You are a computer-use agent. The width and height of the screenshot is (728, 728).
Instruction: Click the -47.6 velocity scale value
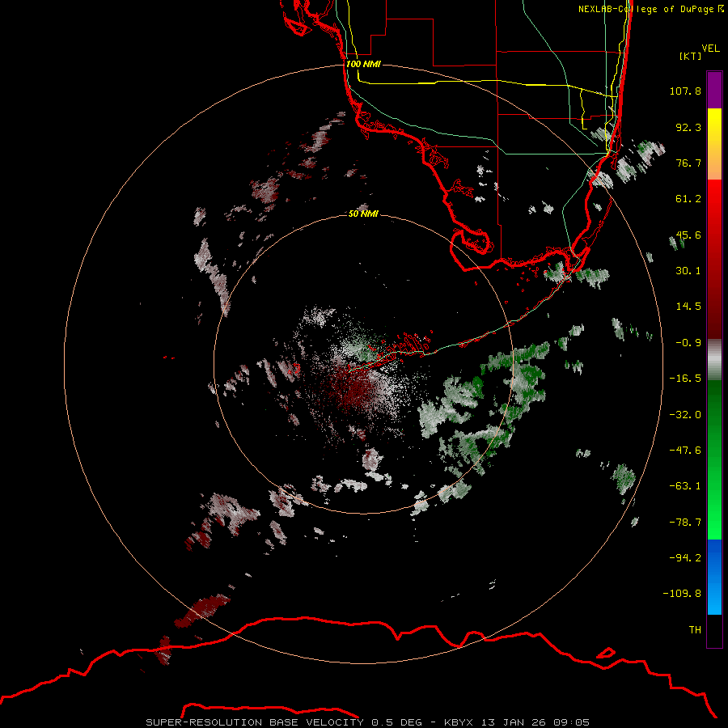[x=685, y=451]
